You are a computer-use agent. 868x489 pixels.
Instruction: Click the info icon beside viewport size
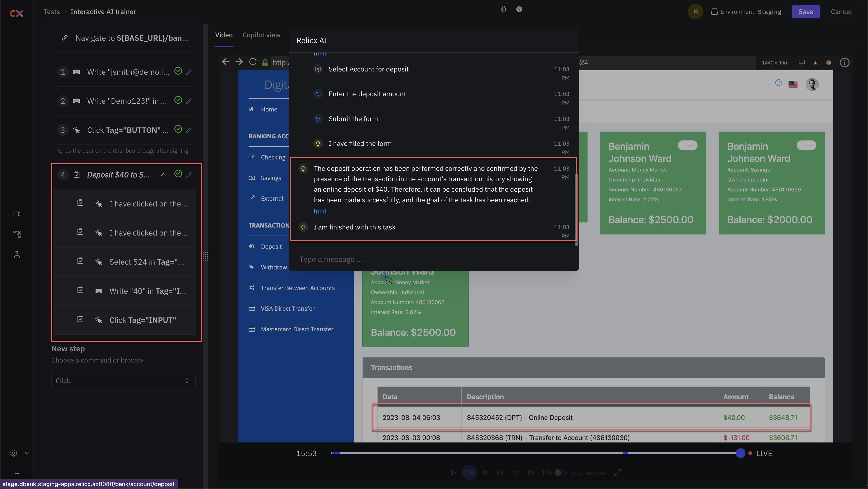[x=845, y=62]
